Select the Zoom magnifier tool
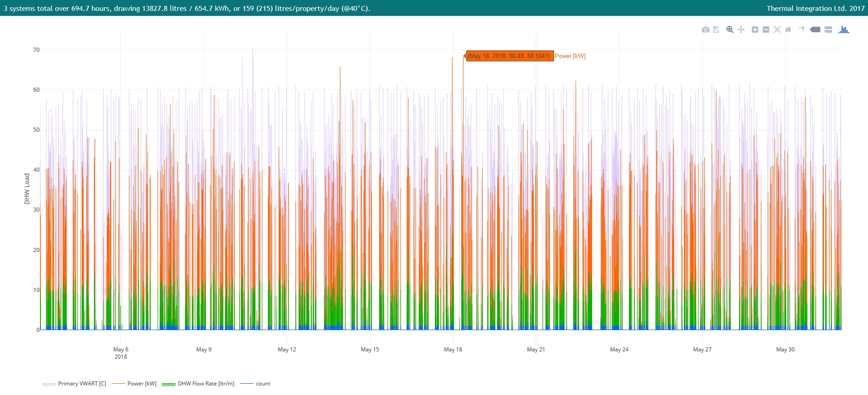This screenshot has height=395, width=868. pos(730,30)
